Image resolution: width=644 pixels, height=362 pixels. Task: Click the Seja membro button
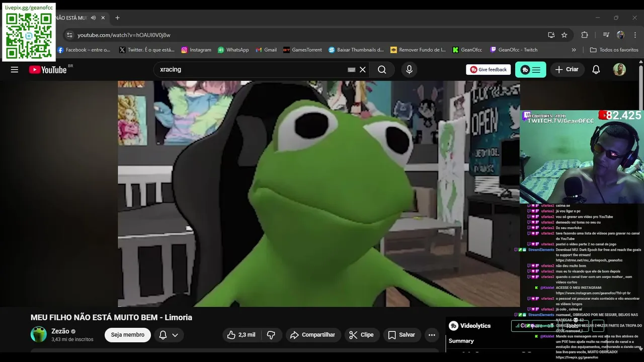click(128, 335)
